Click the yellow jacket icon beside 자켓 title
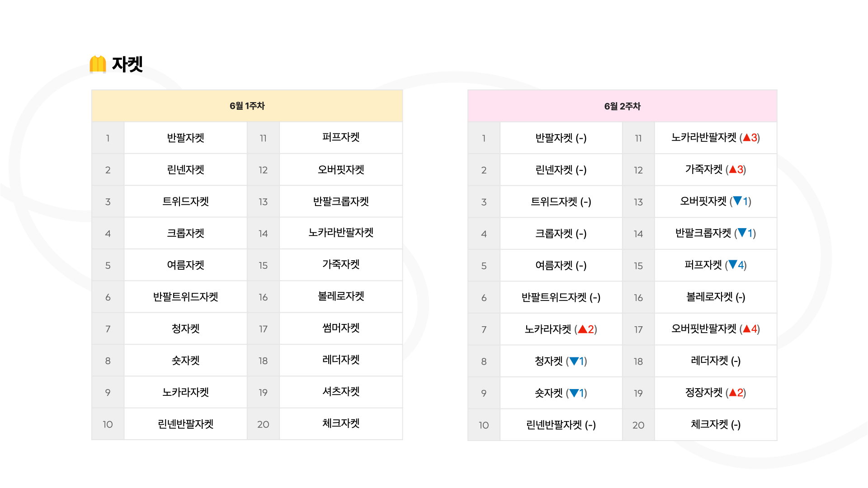The width and height of the screenshot is (868, 488). [98, 64]
